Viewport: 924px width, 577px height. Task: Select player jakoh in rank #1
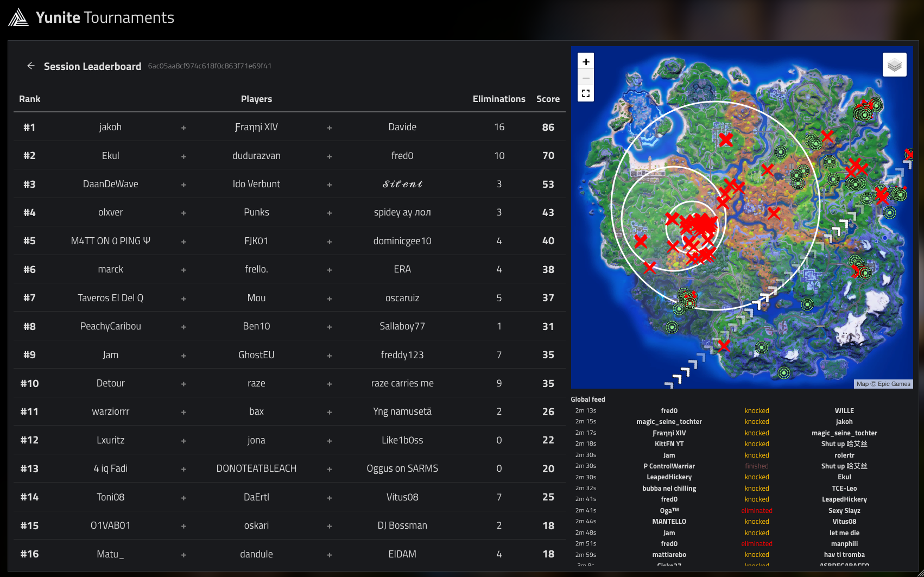coord(110,127)
